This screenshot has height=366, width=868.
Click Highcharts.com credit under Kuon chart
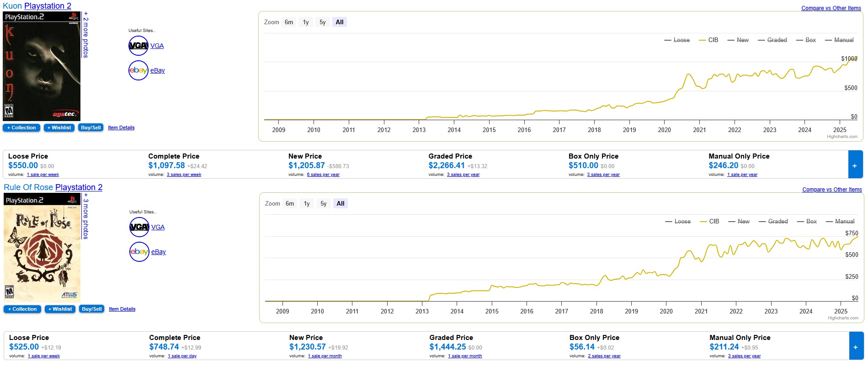(842, 137)
